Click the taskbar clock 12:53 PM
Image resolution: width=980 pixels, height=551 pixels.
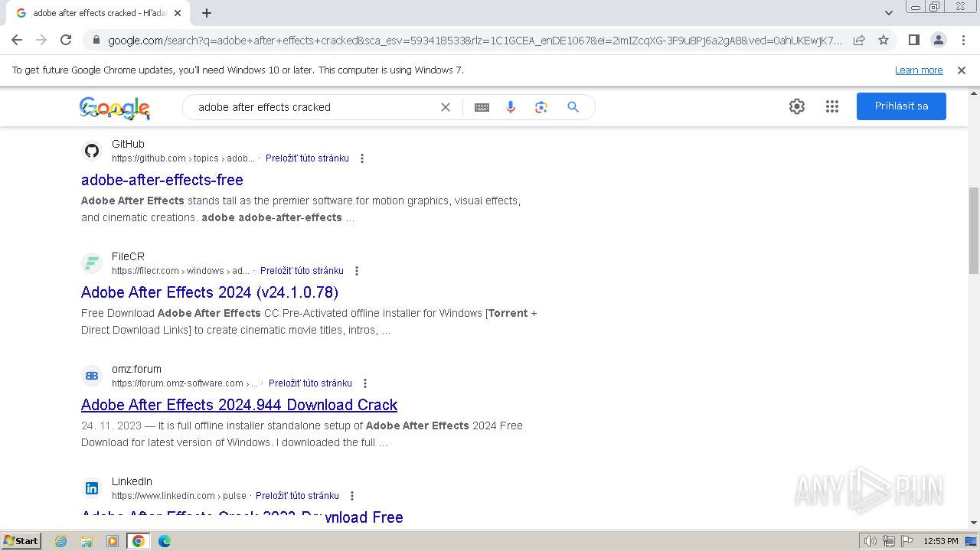941,541
